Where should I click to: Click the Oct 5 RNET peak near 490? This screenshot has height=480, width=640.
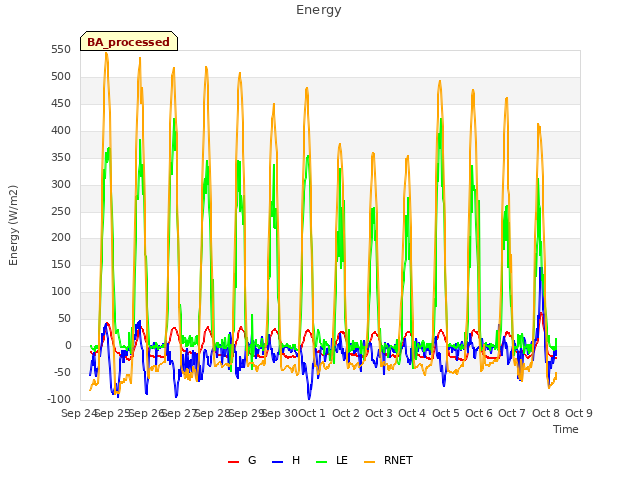pos(440,81)
